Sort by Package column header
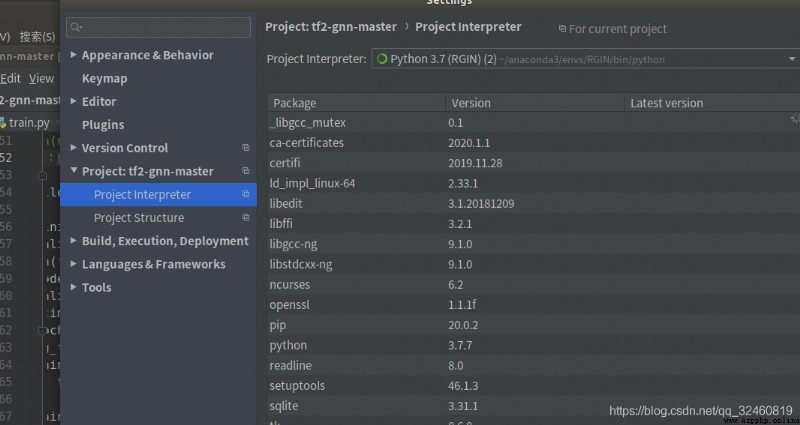The height and width of the screenshot is (425, 800). click(356, 103)
